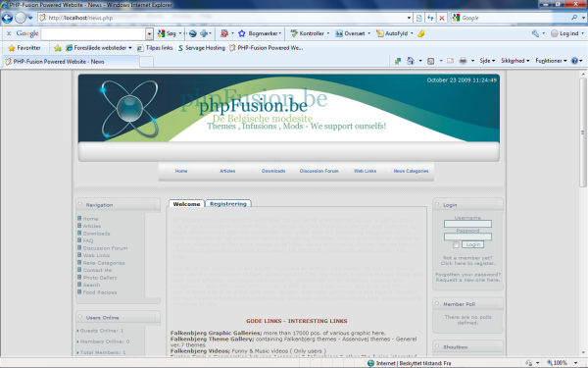The height and width of the screenshot is (368, 588).
Task: Click the Stop loading red X icon
Action: (442, 18)
